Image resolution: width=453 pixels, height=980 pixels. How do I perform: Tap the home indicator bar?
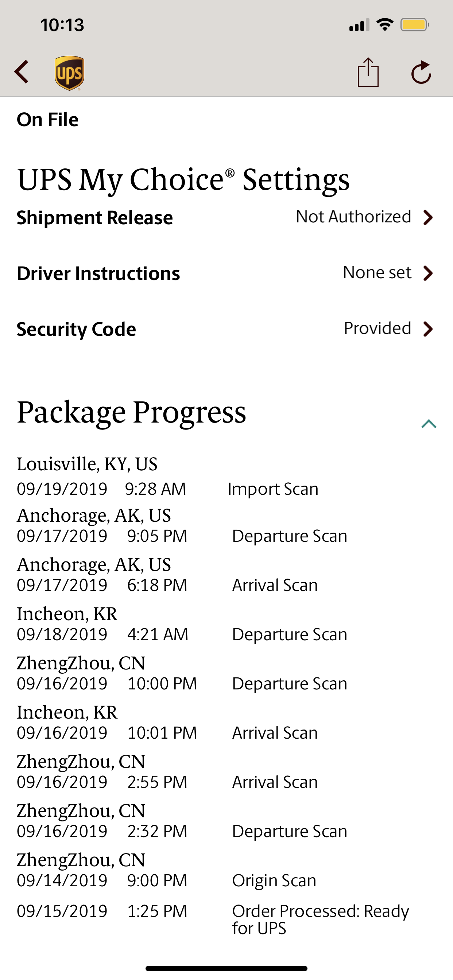coord(226,968)
